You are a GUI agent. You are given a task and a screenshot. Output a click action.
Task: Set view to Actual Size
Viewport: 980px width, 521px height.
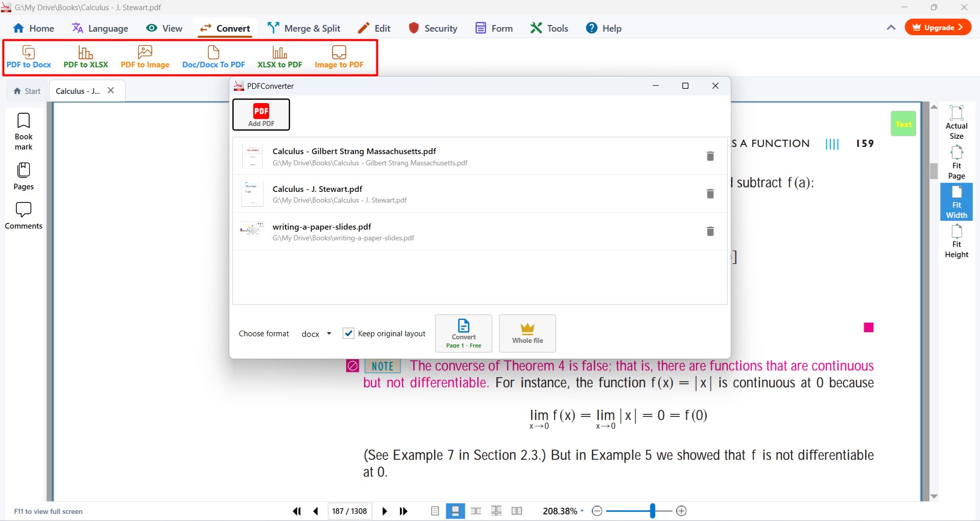(957, 122)
